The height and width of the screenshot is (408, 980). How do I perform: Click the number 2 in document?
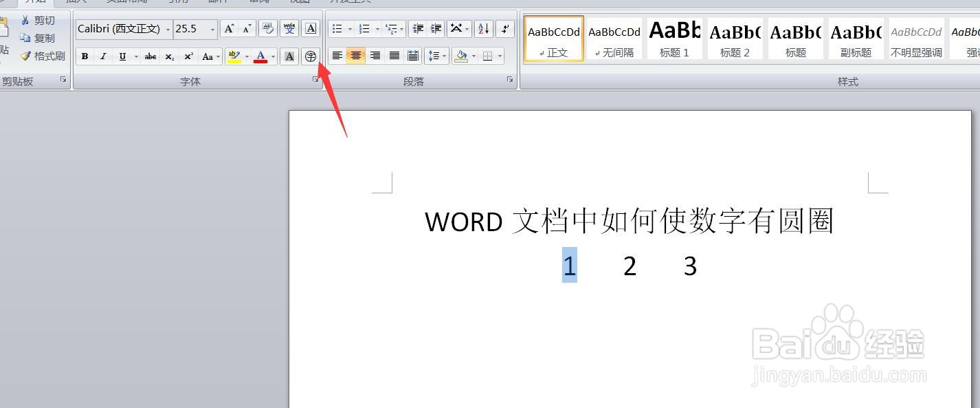630,266
